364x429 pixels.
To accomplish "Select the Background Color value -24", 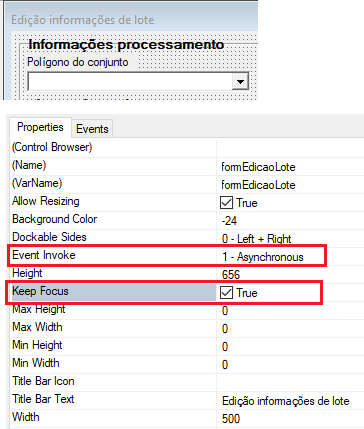I will click(x=229, y=221).
